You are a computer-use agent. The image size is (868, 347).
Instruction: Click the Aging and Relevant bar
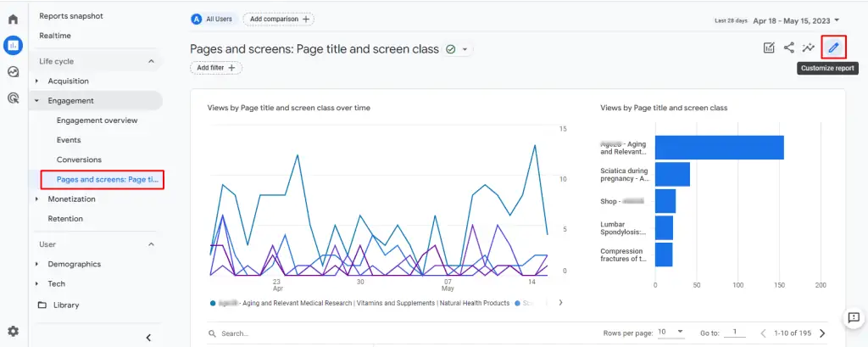point(720,148)
